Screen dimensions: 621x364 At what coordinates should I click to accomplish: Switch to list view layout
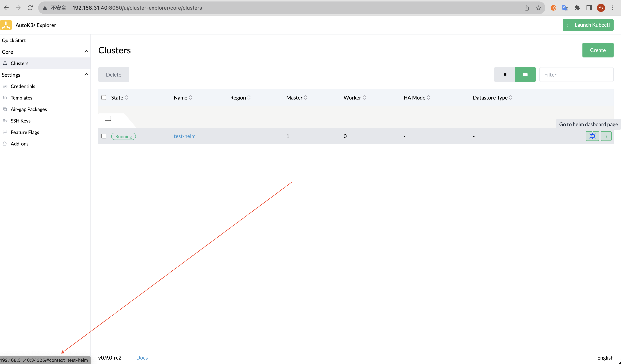(x=504, y=74)
